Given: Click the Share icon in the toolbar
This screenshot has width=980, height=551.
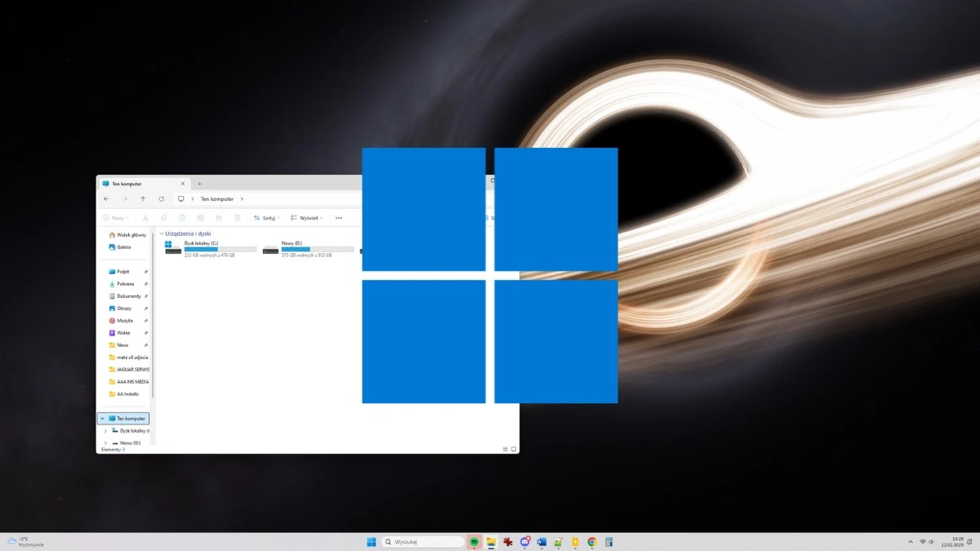Looking at the screenshot, I should pyautogui.click(x=219, y=218).
